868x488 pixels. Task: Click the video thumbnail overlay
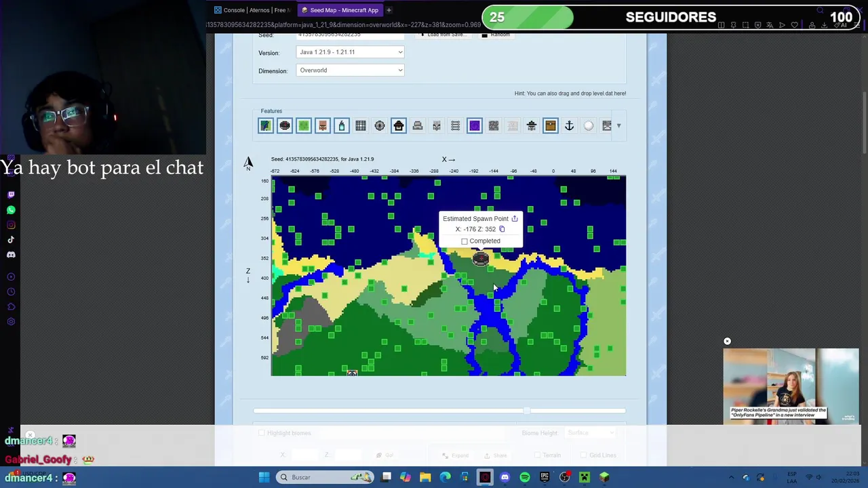pos(791,386)
